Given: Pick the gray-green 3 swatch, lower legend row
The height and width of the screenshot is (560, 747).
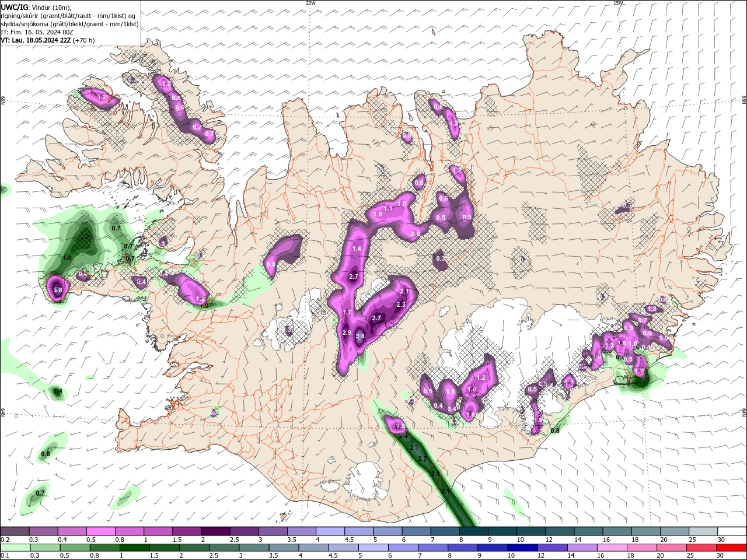Looking at the screenshot, I should coord(254,548).
